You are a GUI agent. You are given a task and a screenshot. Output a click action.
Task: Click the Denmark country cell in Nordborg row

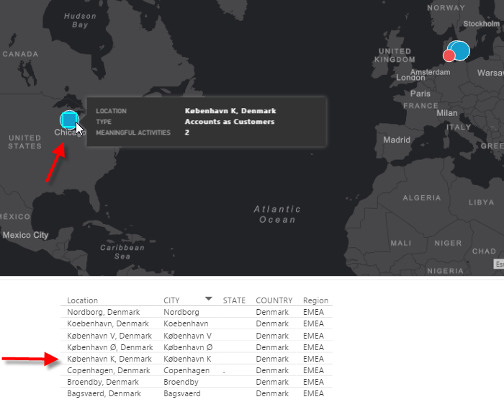coord(272,312)
